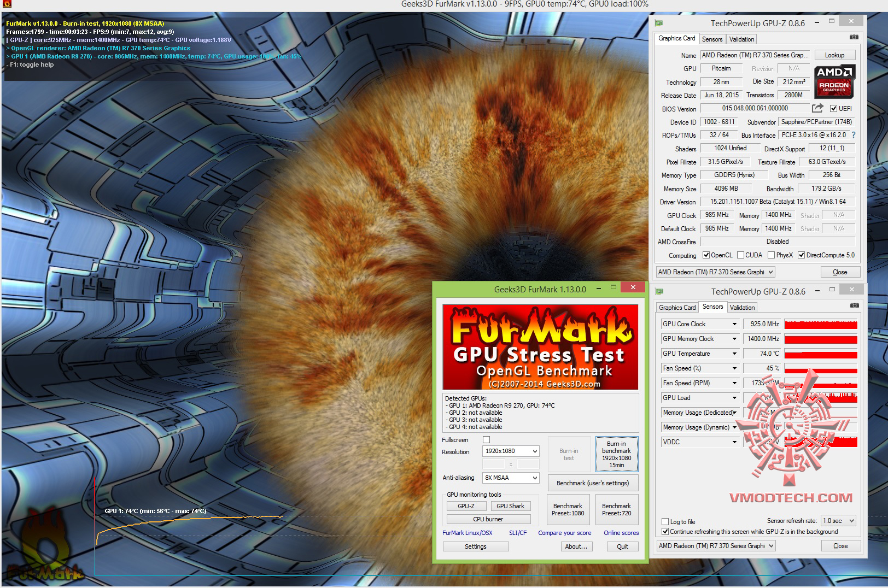This screenshot has height=588, width=888.
Task: Click the Quit button in FurMark
Action: pos(622,546)
